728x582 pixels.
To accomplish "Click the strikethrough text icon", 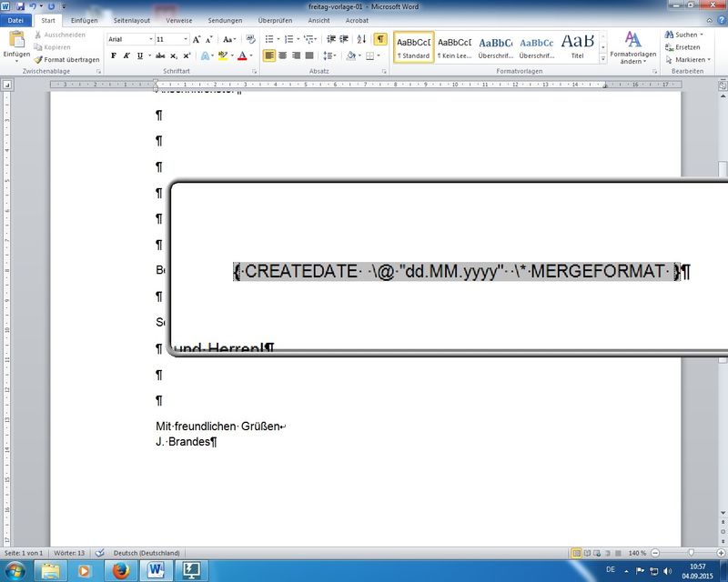I will tap(157, 55).
